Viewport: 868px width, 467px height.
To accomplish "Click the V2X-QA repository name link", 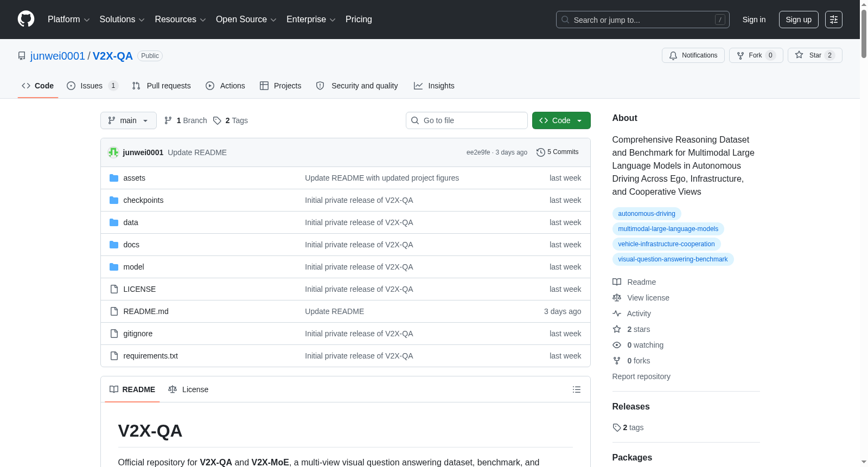I will [113, 56].
